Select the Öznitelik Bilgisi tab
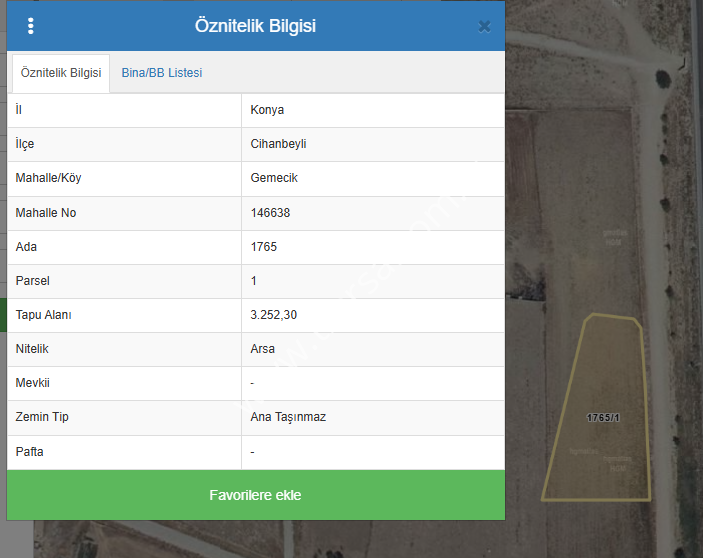 61,73
